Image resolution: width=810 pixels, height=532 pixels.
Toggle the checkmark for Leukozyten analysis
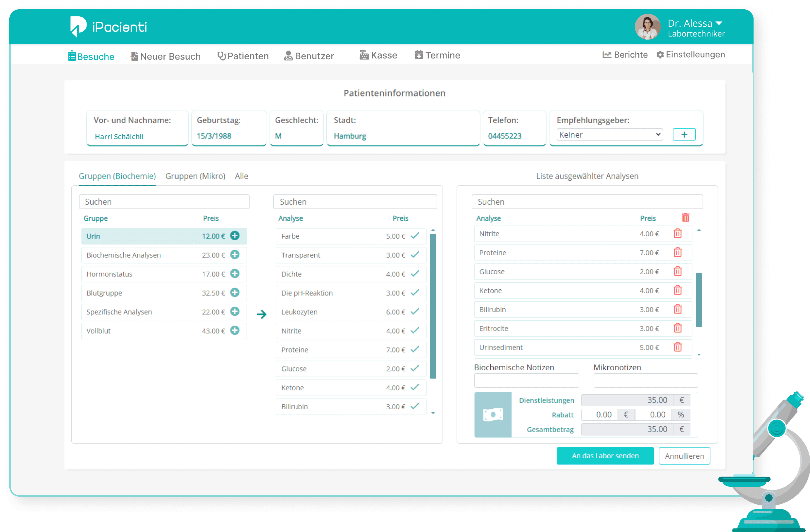pyautogui.click(x=415, y=312)
